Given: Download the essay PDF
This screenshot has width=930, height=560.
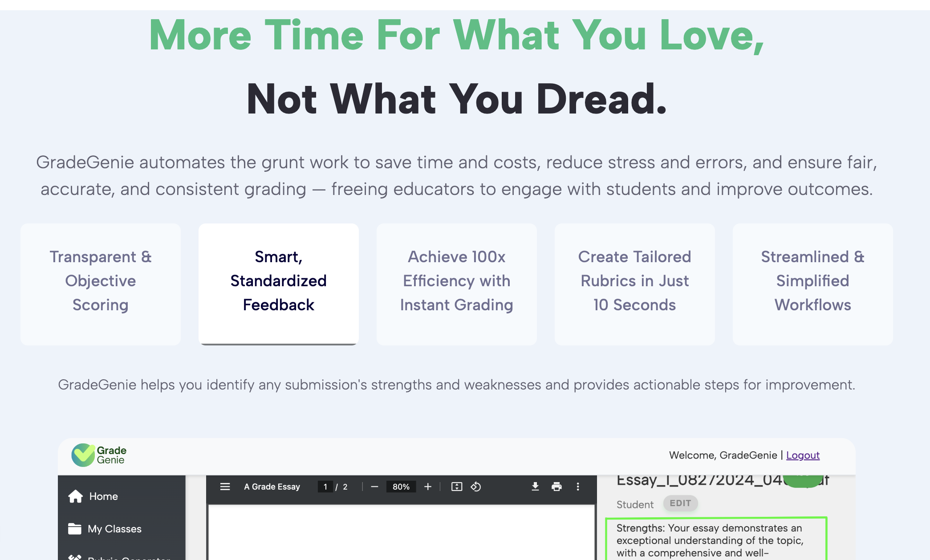Looking at the screenshot, I should point(536,487).
